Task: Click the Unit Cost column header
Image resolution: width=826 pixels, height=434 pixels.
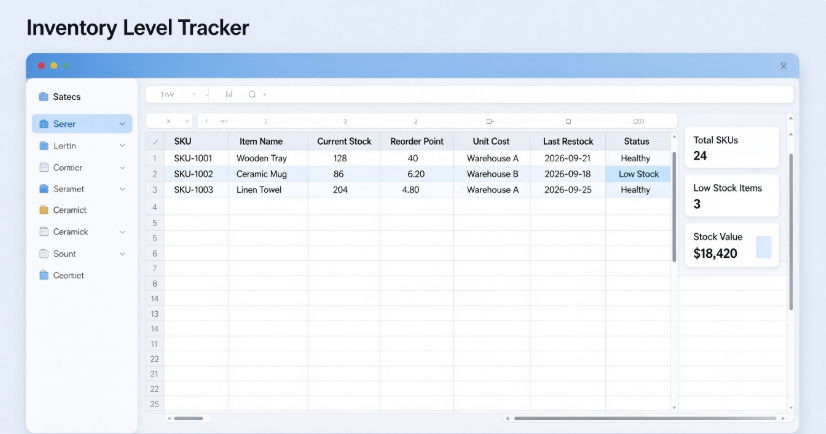Action: [x=491, y=141]
